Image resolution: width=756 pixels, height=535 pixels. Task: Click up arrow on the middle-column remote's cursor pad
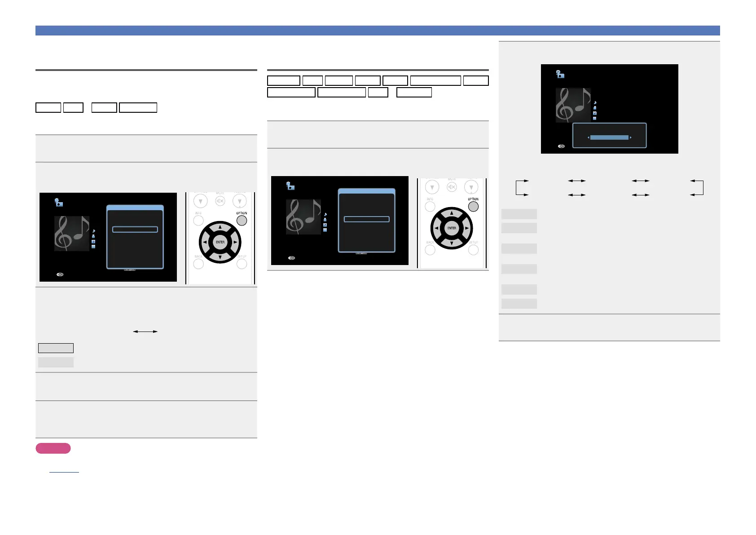[x=452, y=213]
